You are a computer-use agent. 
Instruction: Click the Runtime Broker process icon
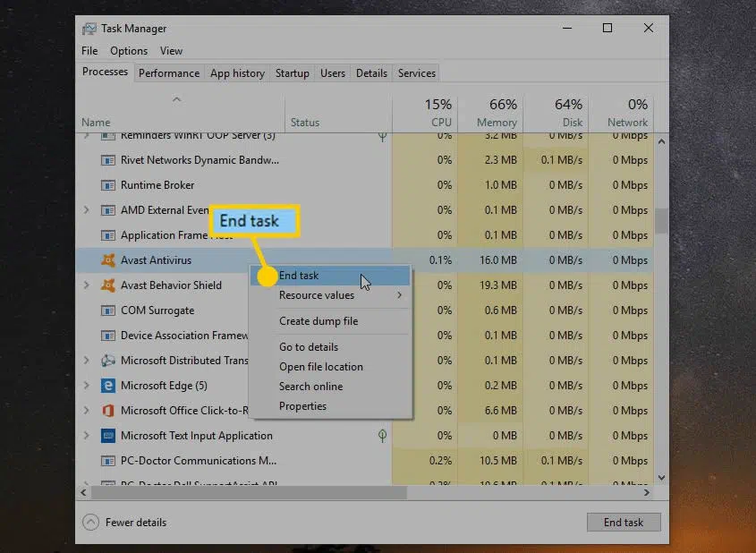point(108,185)
